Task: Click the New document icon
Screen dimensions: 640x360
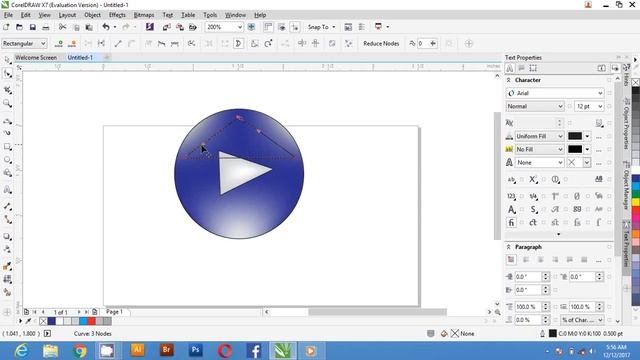Action: point(6,27)
